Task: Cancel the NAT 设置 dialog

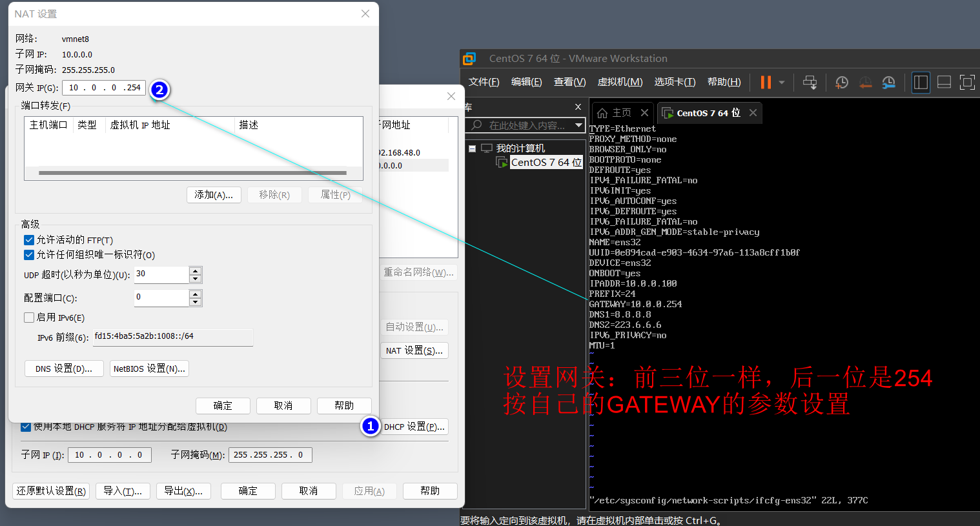Action: pyautogui.click(x=283, y=405)
